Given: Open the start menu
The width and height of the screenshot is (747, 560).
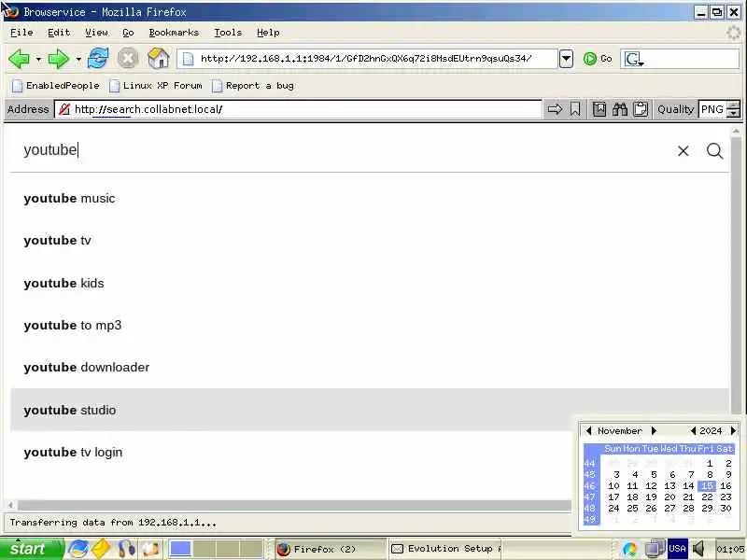Looking at the screenshot, I should click(x=32, y=549).
